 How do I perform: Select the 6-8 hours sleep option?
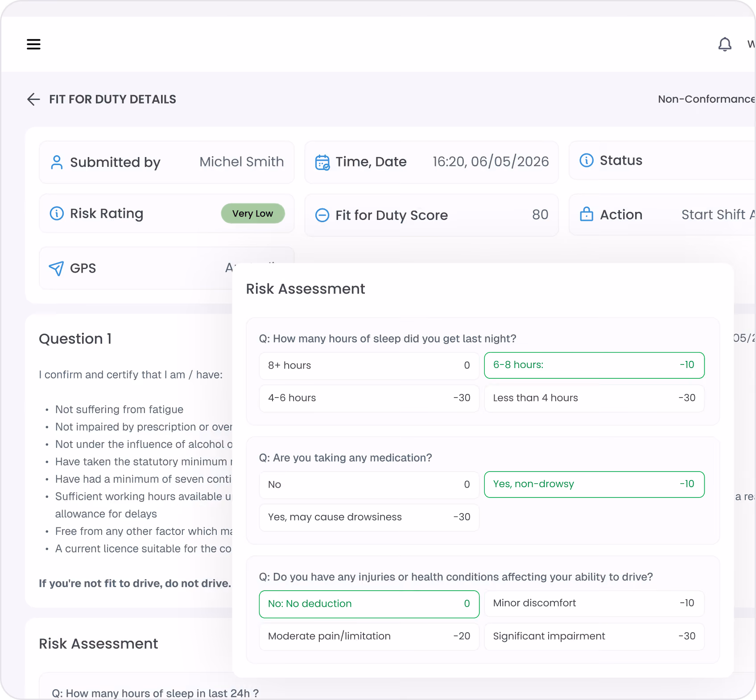tap(594, 365)
